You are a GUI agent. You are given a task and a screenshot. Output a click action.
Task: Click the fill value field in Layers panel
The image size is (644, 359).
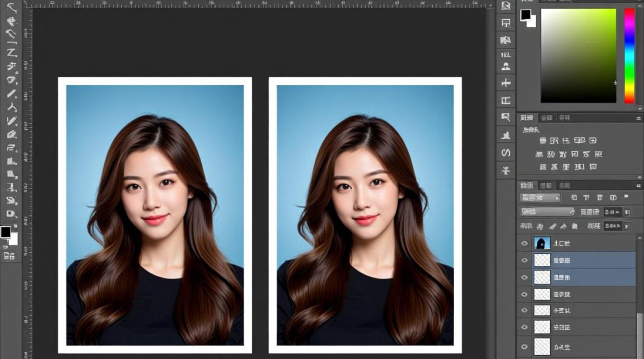coord(613,226)
